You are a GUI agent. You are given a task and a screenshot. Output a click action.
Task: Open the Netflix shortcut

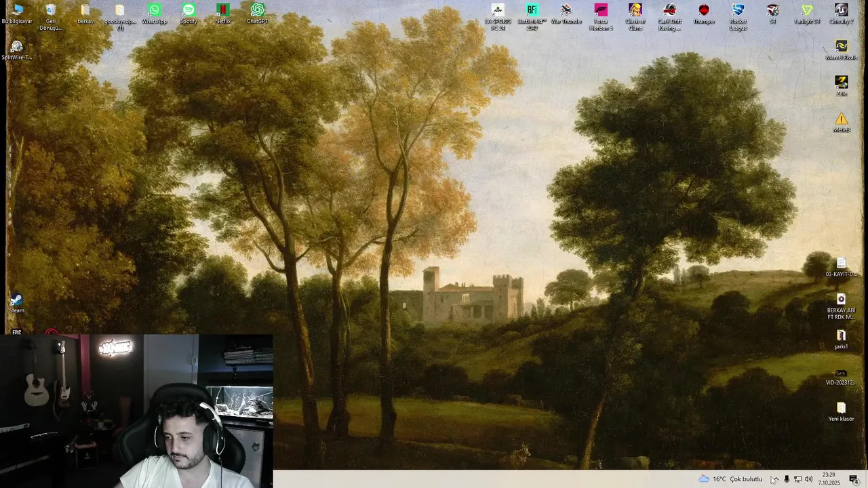click(223, 14)
